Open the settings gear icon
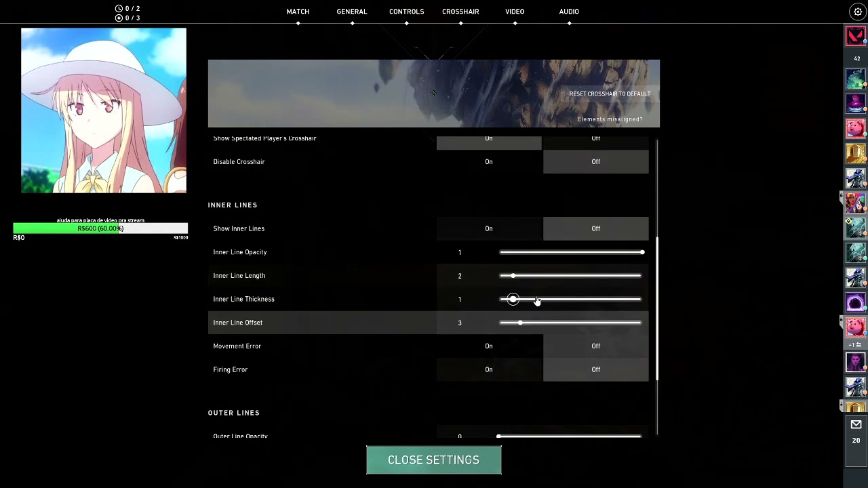 (x=858, y=12)
